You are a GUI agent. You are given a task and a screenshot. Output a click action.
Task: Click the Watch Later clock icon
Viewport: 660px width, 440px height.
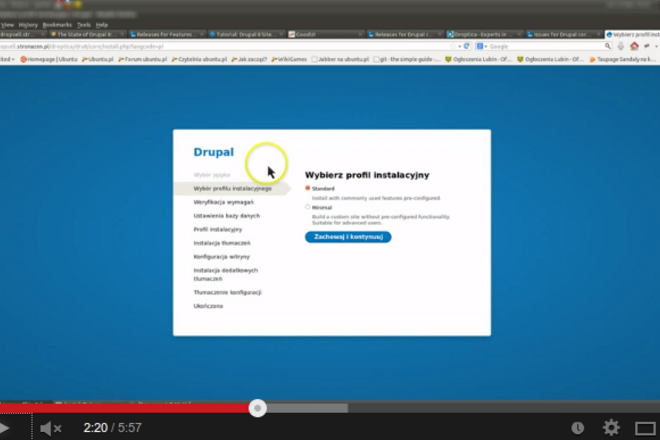click(578, 428)
